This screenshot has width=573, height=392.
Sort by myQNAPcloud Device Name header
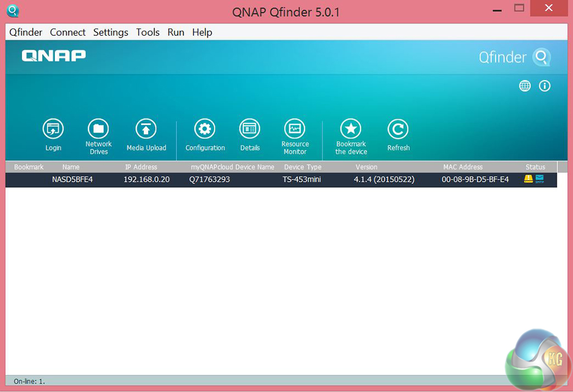[232, 167]
